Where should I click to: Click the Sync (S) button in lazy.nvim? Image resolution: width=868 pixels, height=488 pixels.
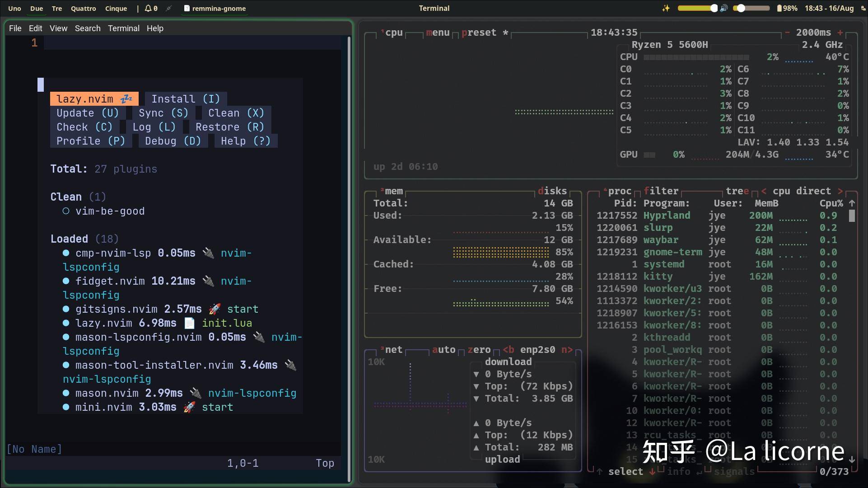click(163, 113)
